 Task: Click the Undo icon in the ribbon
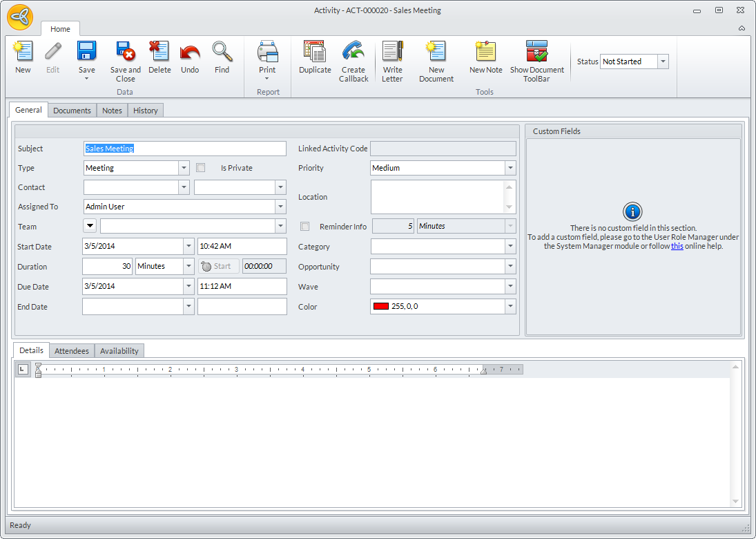tap(190, 53)
